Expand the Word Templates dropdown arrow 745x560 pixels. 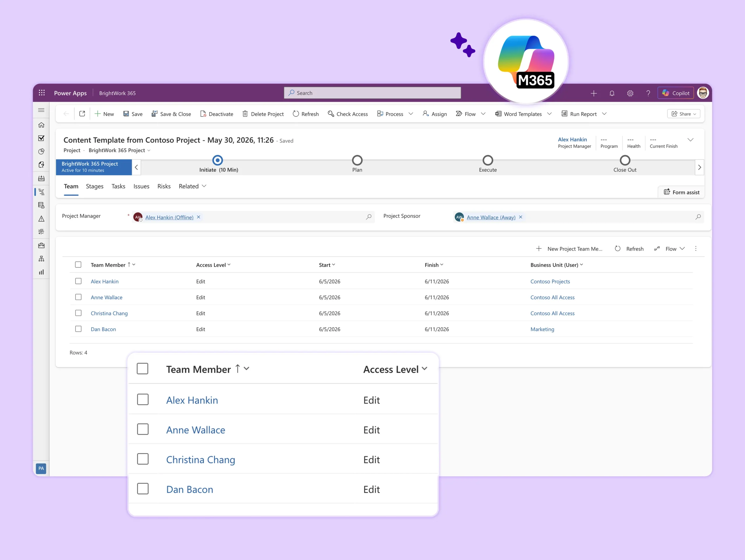point(550,114)
